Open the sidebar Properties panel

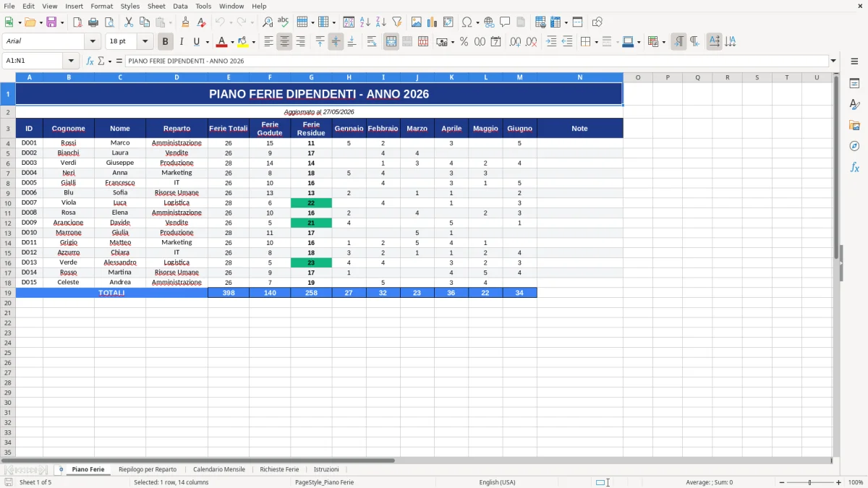tap(854, 84)
